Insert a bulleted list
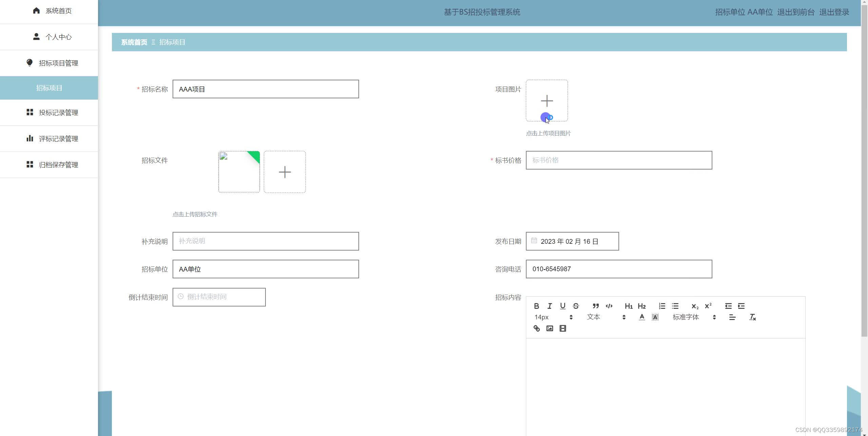868x436 pixels. (675, 306)
